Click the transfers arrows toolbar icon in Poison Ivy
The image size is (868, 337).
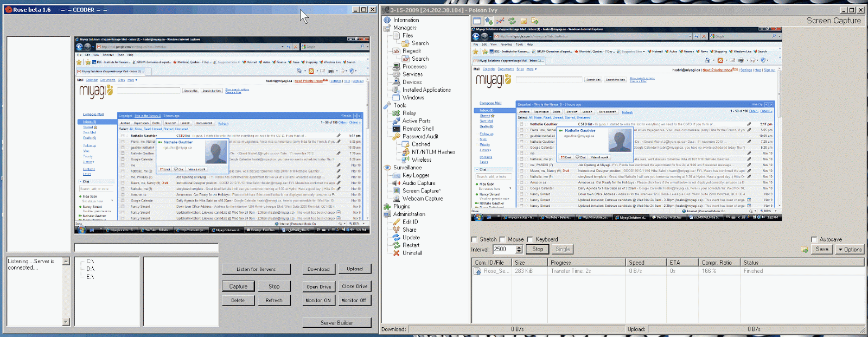pos(489,21)
